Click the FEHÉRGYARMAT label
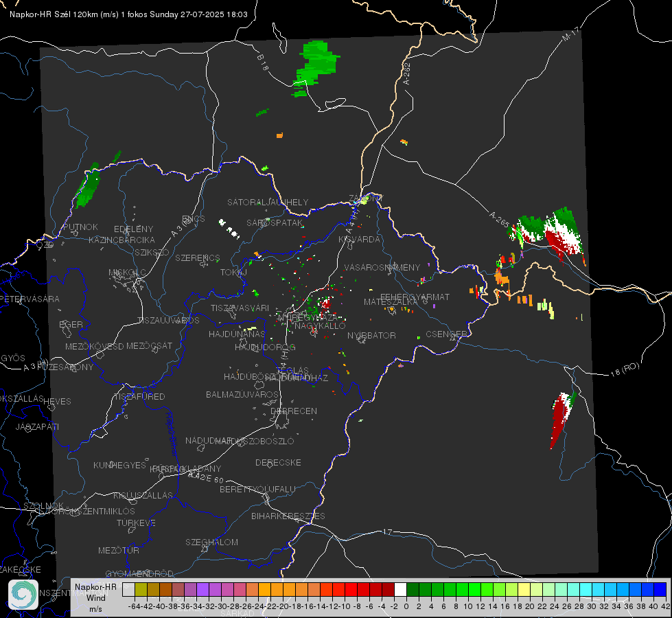The image size is (672, 618). (415, 297)
